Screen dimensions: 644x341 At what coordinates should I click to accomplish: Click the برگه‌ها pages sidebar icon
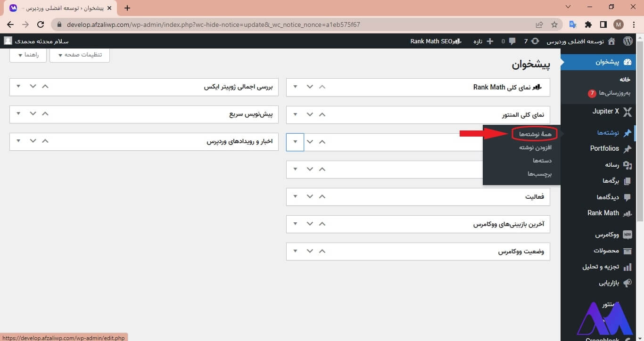627,181
